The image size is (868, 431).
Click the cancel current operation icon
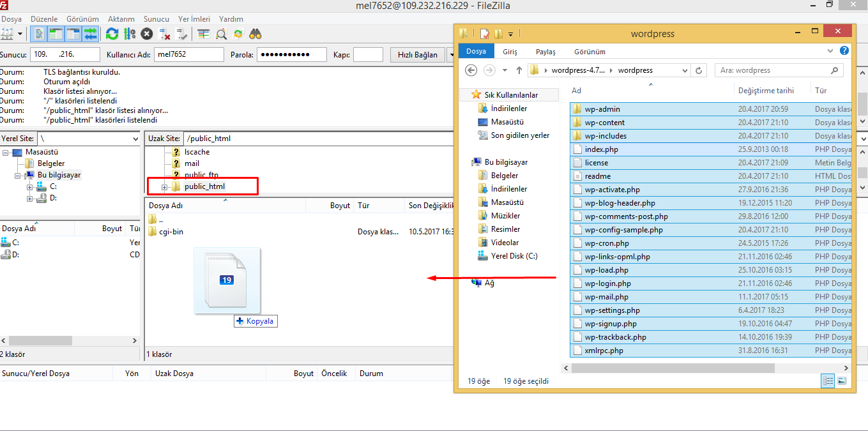click(x=147, y=34)
